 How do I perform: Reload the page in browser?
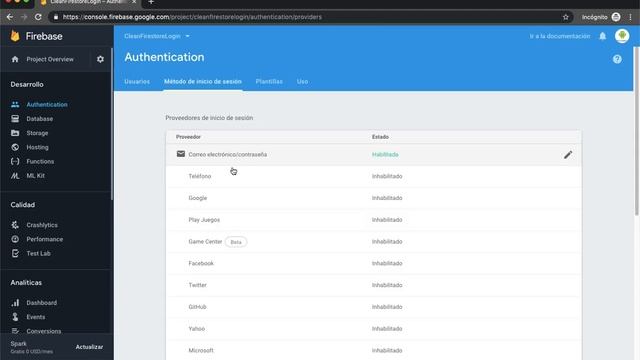38,17
